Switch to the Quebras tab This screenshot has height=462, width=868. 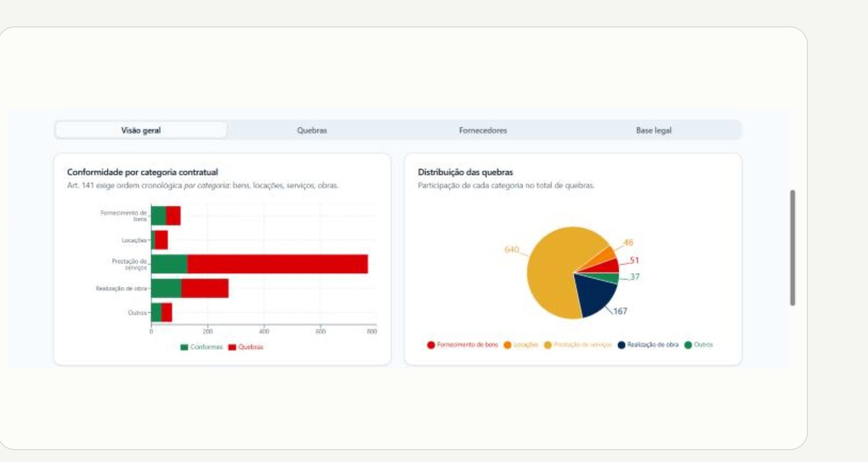312,130
